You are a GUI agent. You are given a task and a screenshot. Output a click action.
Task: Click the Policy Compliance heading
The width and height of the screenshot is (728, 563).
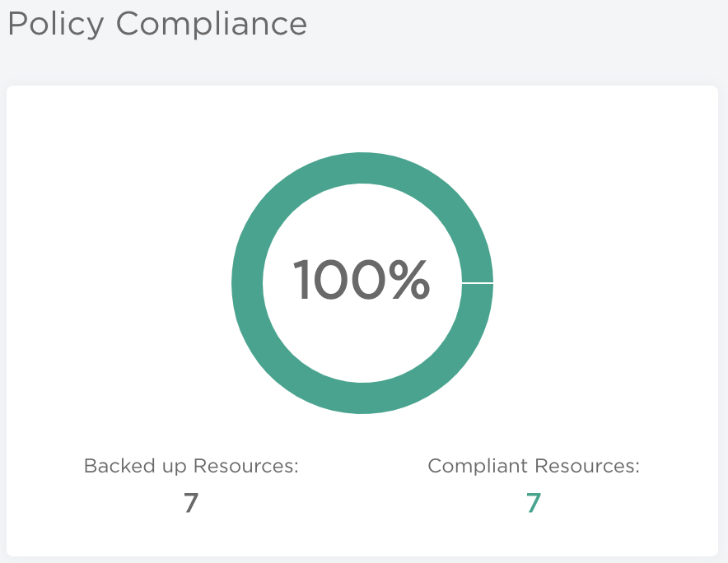(156, 25)
